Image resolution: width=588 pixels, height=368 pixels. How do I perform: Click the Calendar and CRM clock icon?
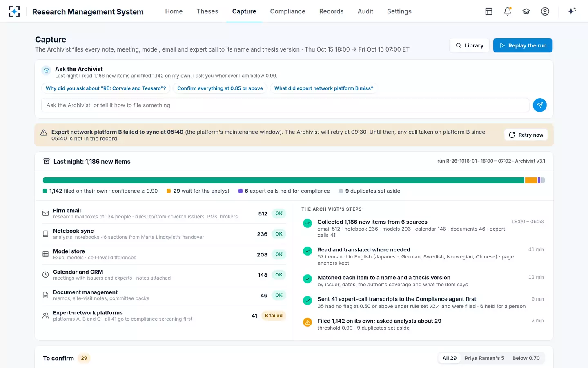click(46, 275)
